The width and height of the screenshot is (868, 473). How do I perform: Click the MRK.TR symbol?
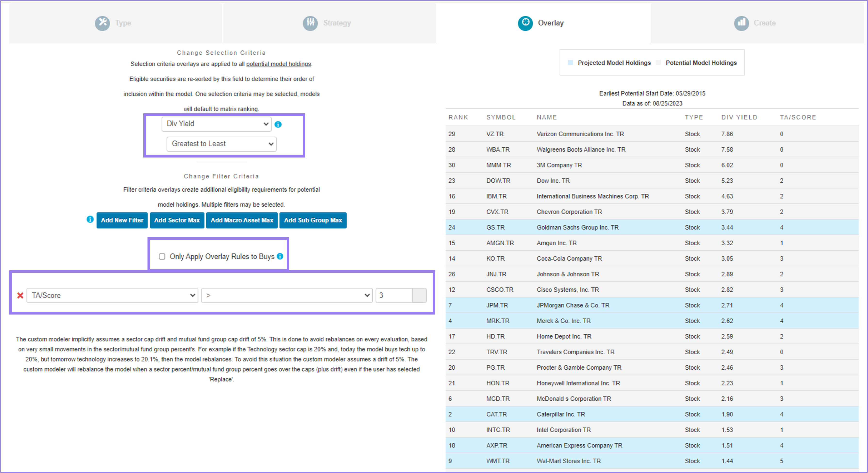tap(497, 321)
